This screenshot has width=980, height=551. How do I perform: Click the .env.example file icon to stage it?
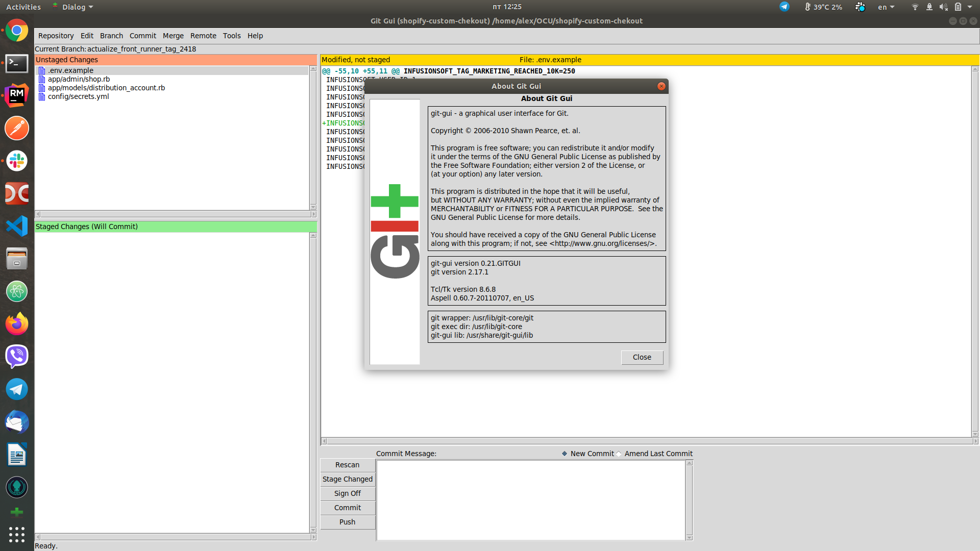[42, 70]
